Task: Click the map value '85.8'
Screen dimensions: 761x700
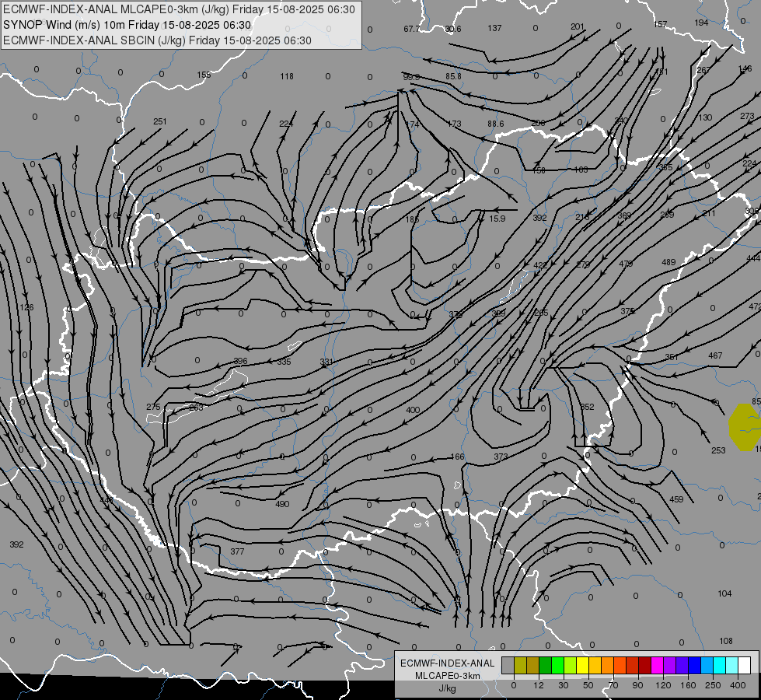Action: (x=453, y=76)
